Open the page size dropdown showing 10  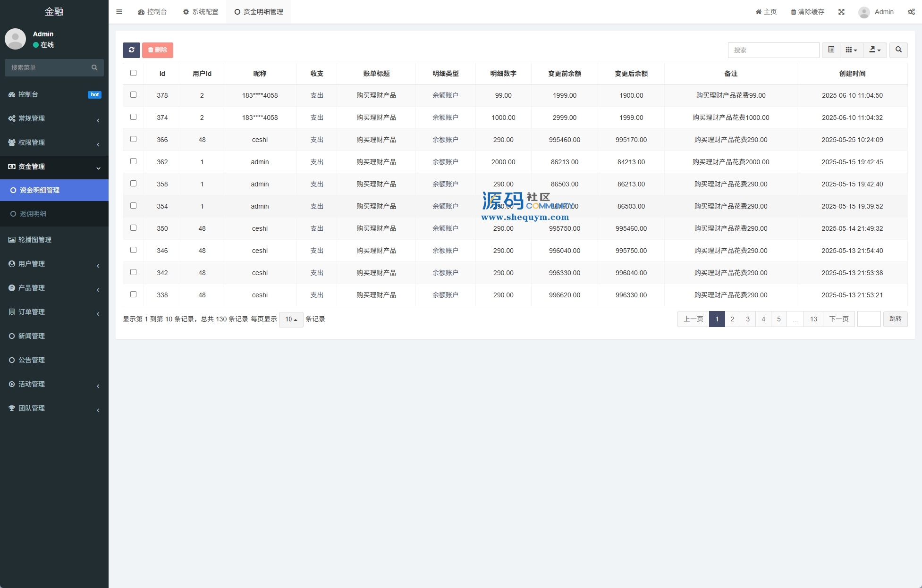(x=291, y=319)
